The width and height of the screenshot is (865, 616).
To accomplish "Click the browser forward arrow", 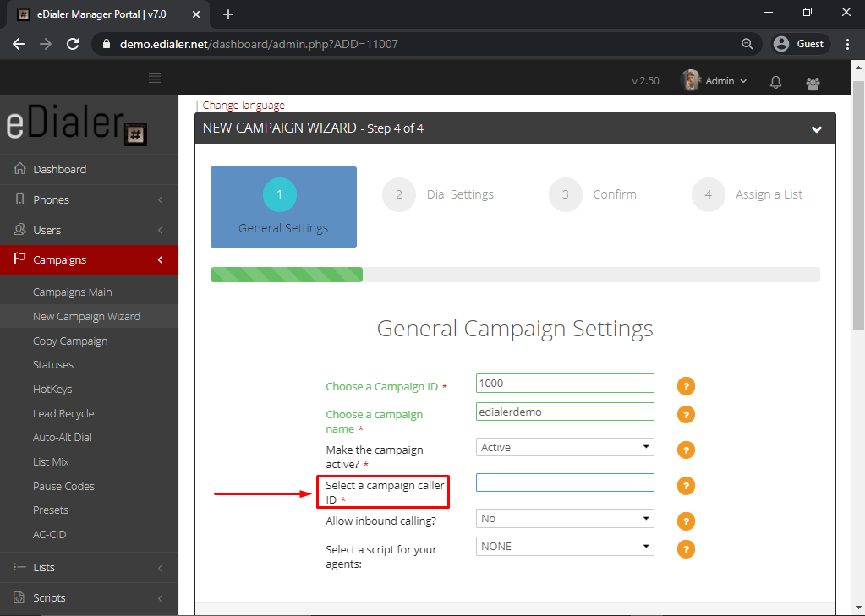I will pos(46,44).
